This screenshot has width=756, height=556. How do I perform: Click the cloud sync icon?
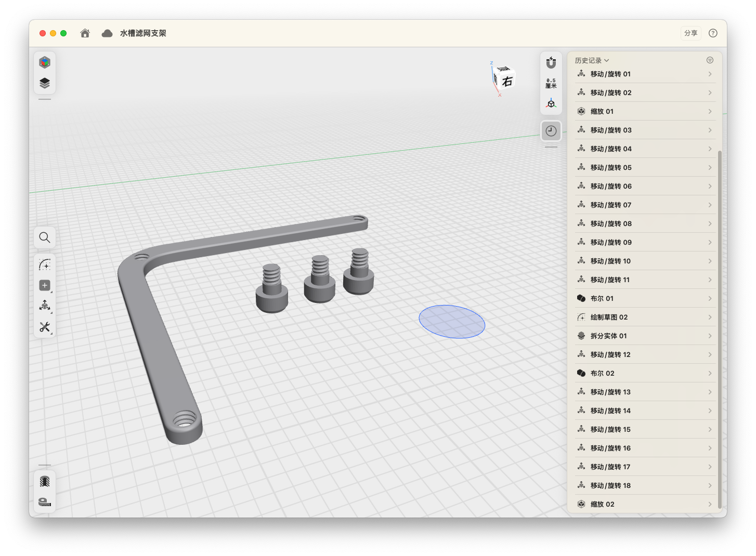[107, 33]
